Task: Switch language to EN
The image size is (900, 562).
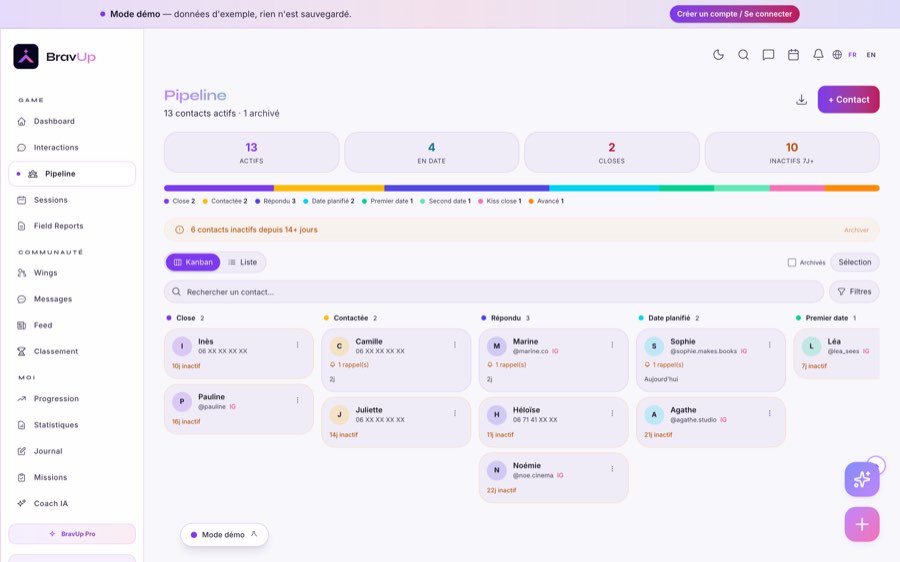Action: point(871,55)
